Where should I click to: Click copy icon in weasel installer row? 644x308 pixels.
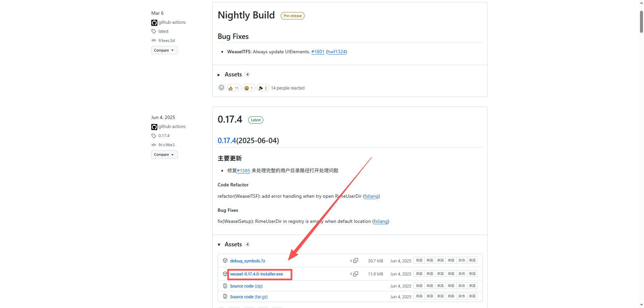pyautogui.click(x=356, y=274)
